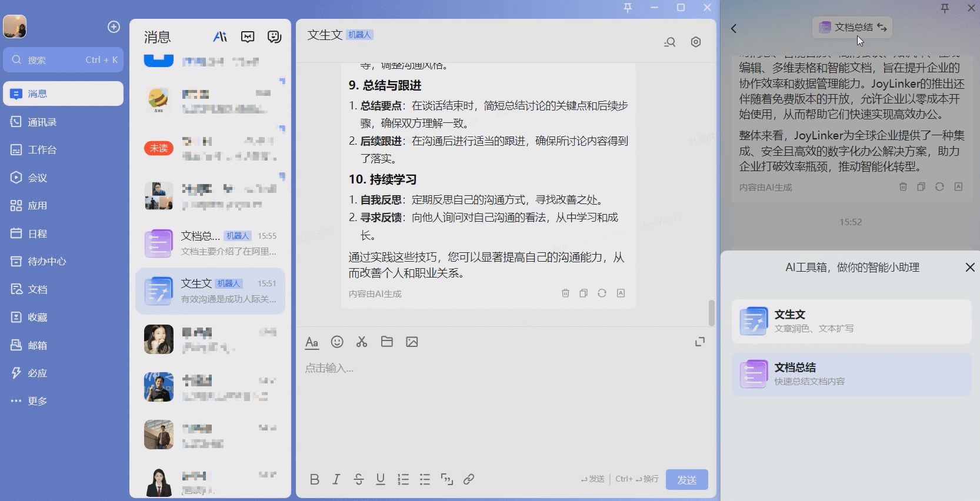Go back with arrow in AI side panel

[734, 28]
